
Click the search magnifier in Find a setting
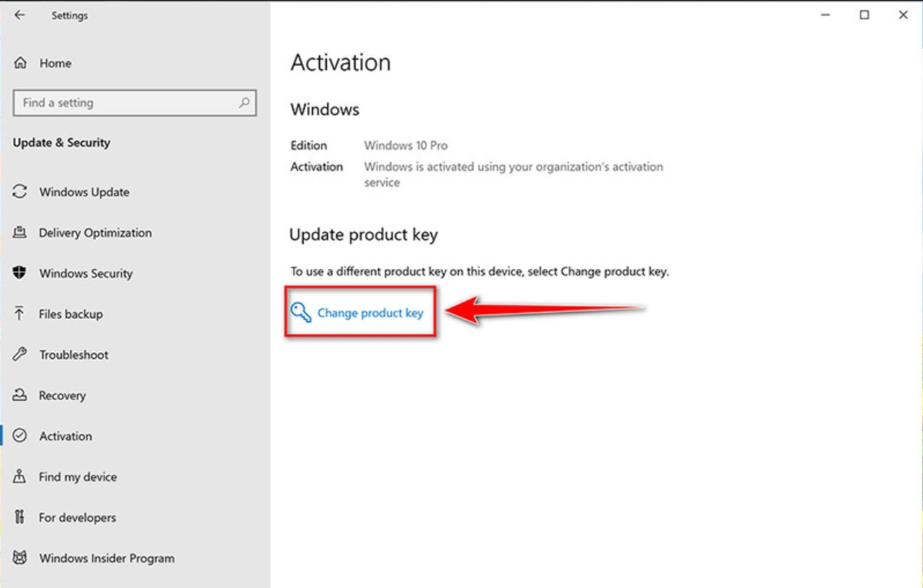[x=244, y=102]
